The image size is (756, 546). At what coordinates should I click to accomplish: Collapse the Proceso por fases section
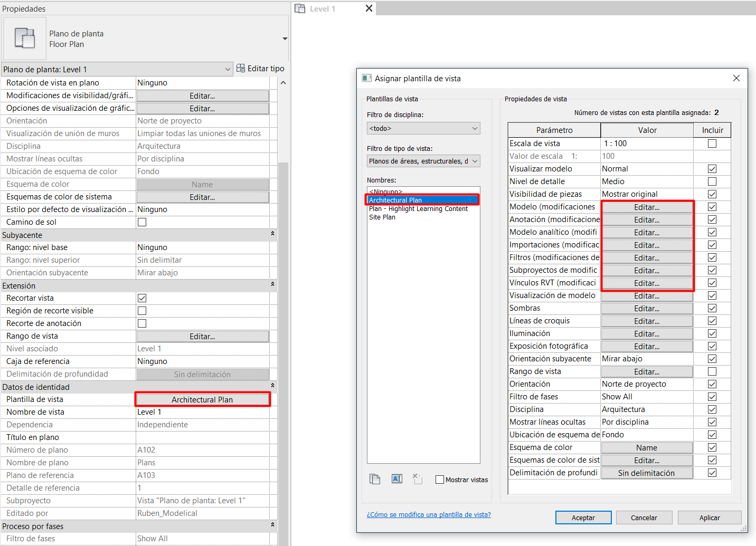click(272, 525)
